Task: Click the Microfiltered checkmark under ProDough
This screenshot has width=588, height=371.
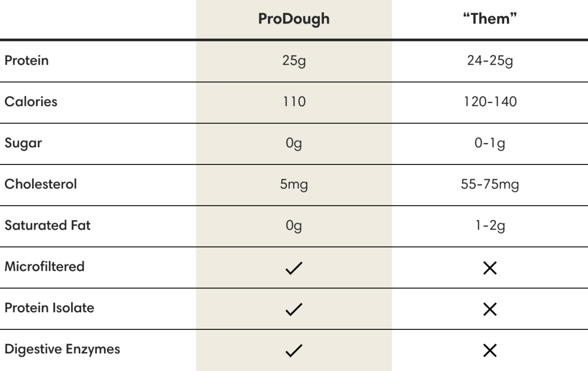Action: coord(294,268)
